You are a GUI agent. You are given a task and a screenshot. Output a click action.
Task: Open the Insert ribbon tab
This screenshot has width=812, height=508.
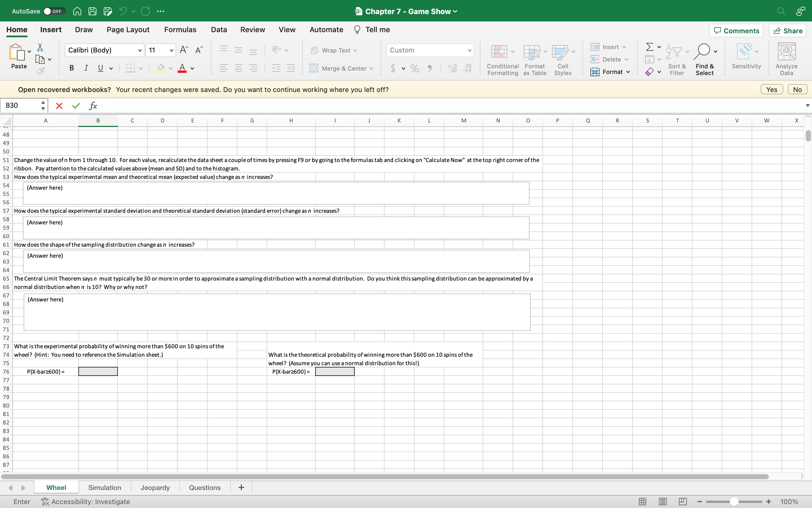(x=51, y=30)
